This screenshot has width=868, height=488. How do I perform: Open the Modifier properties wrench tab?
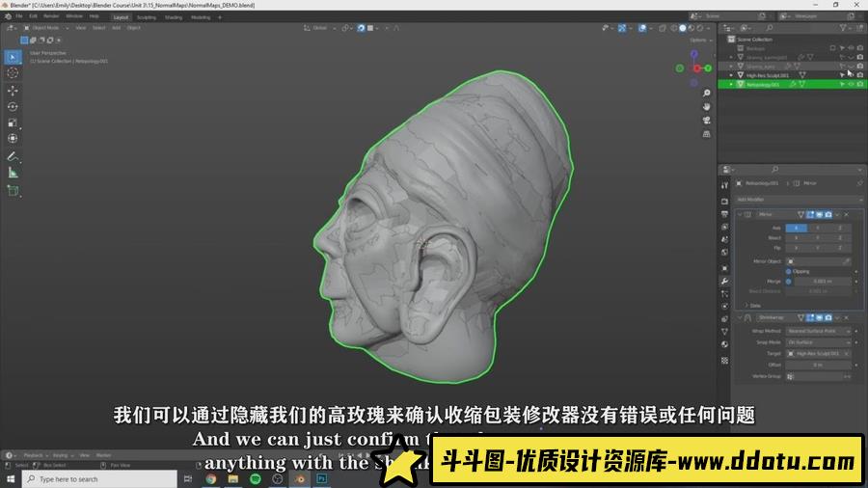click(724, 282)
